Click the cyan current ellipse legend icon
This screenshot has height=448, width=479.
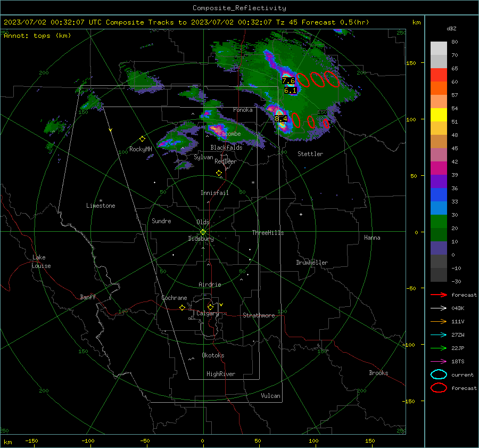click(439, 374)
